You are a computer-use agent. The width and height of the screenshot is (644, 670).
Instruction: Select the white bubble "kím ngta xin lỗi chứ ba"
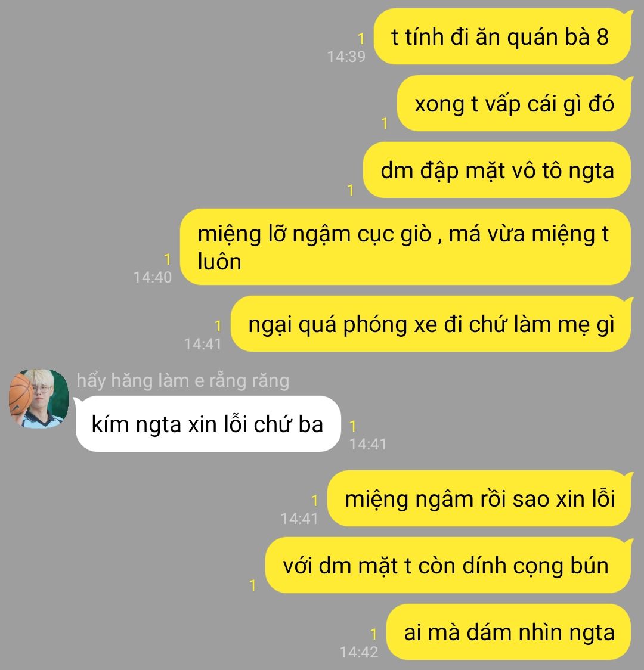point(208,424)
